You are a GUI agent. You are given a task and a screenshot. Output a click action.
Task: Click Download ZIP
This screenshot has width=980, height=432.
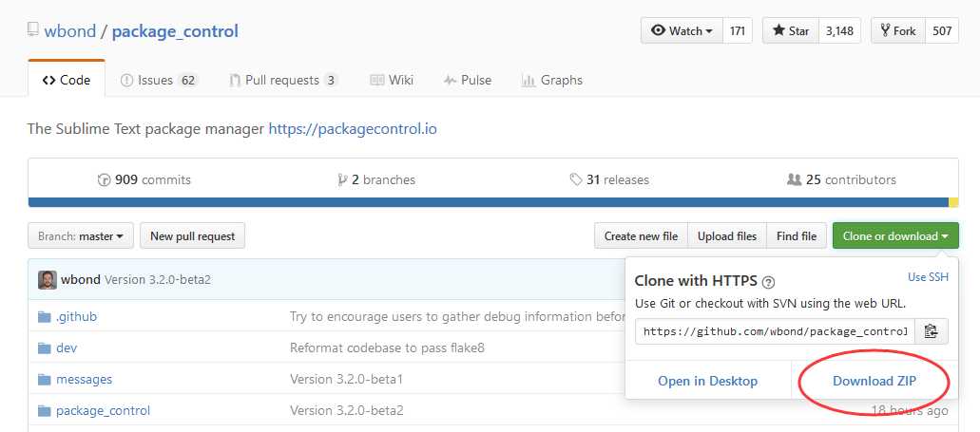(874, 381)
